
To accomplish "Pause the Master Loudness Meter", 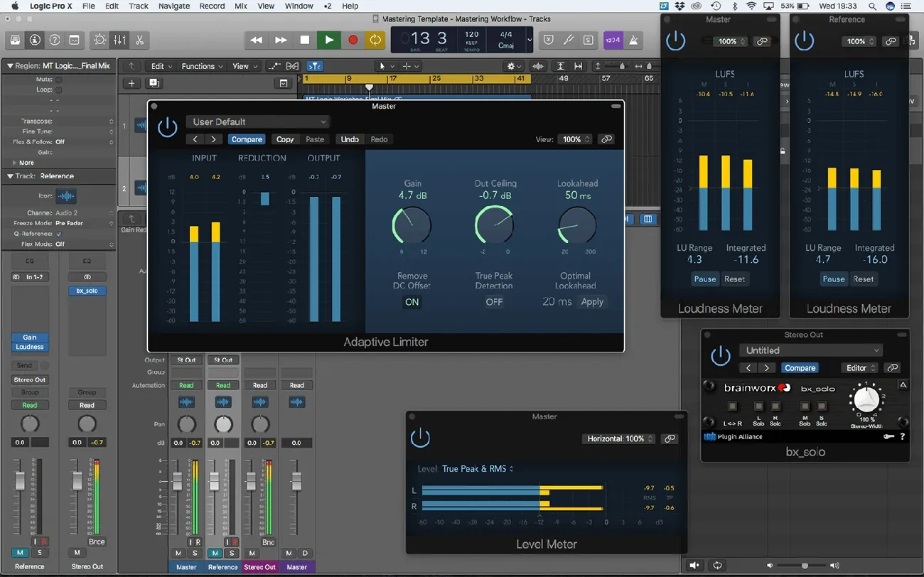I will tap(704, 279).
